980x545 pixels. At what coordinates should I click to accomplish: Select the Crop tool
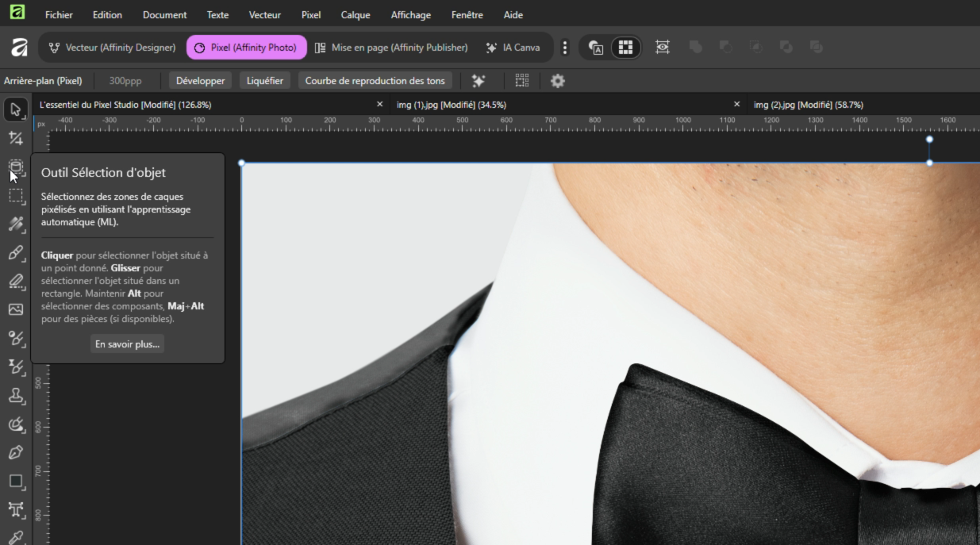16,139
